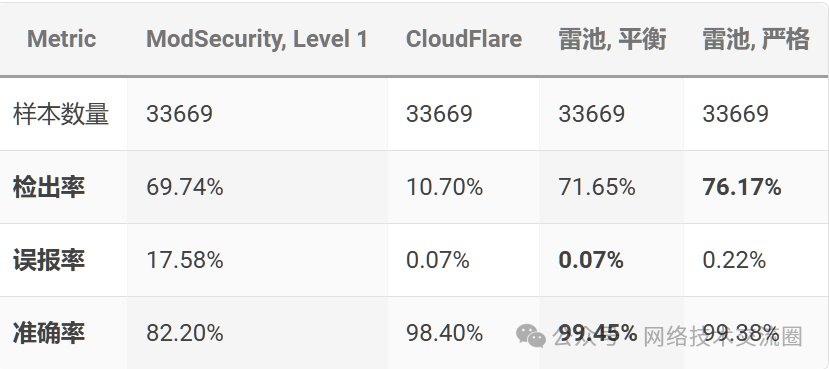Image resolution: width=829 pixels, height=369 pixels.
Task: Select the bold 0.07% cell
Action: [x=591, y=260]
